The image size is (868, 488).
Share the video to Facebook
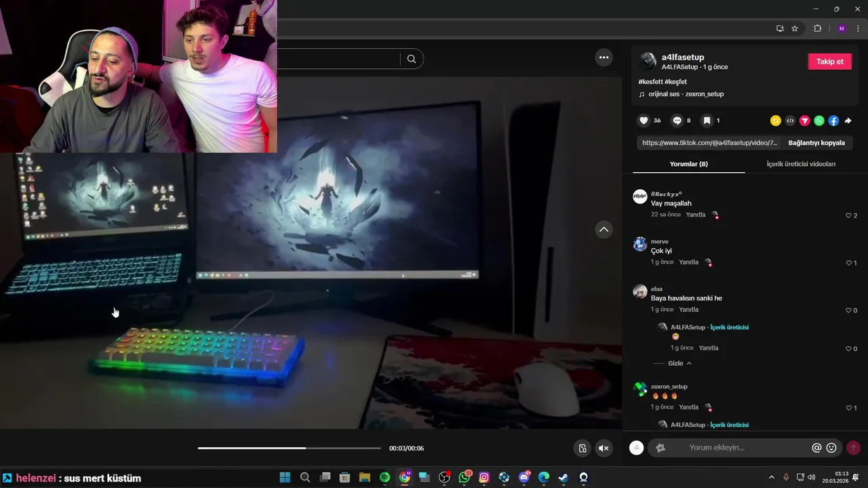[x=833, y=121]
